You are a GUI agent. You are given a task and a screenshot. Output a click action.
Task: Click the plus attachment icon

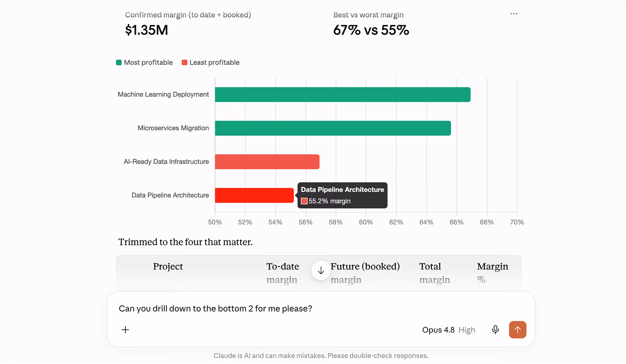125,330
